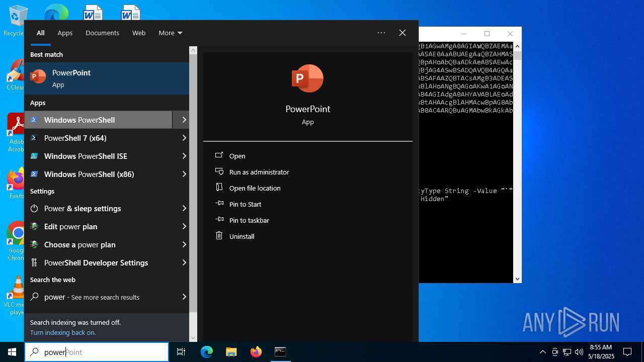
Task: Open PowerShell 7 (x64) app result
Action: click(98, 138)
